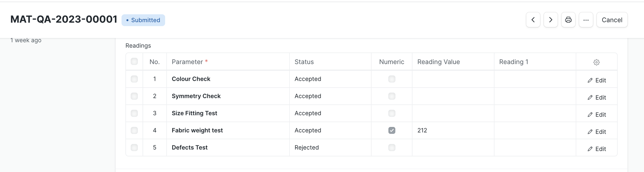Click pencil edit icon for Defects Test
Viewport: 644px width, 172px height.
pyautogui.click(x=590, y=149)
